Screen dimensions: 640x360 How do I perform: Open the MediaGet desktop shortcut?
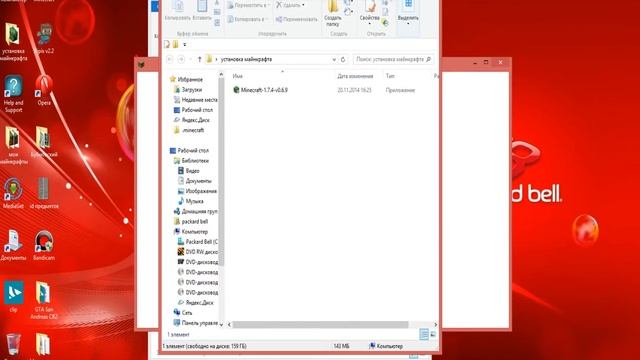[x=13, y=193]
